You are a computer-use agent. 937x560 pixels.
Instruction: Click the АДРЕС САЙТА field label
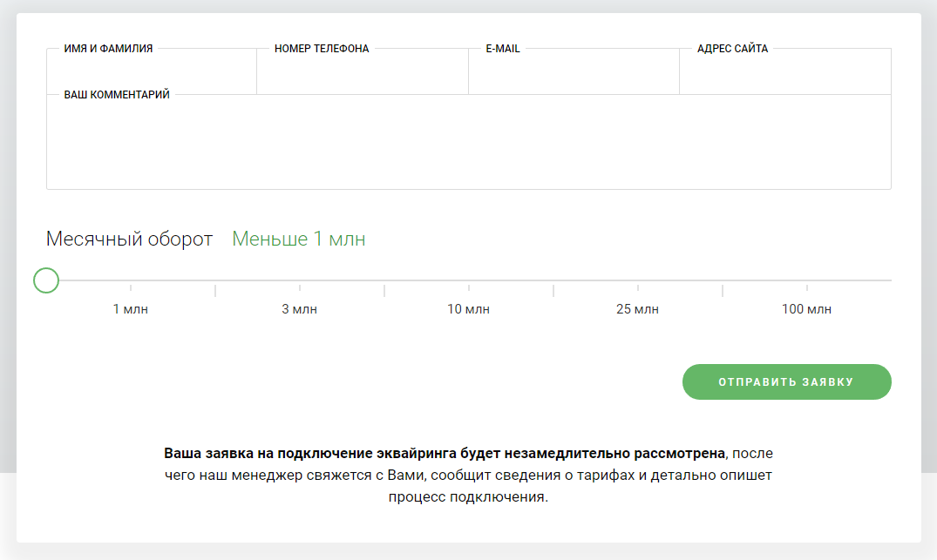(x=732, y=49)
